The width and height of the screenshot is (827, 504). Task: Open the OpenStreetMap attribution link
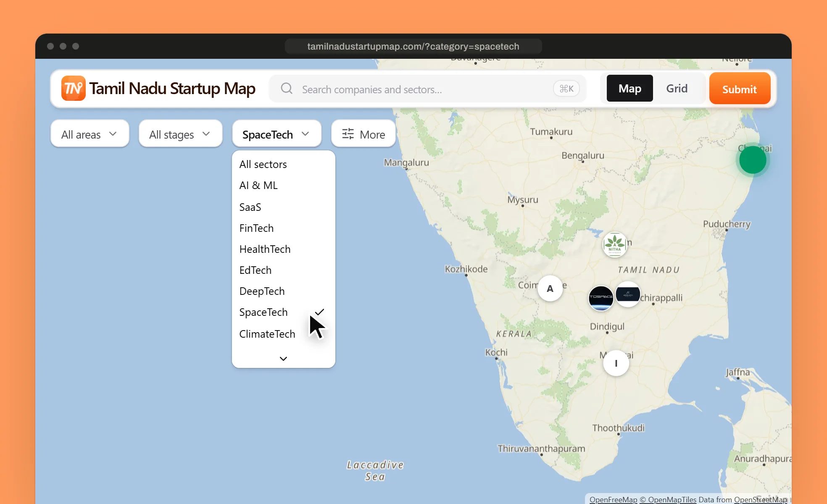[761, 499]
